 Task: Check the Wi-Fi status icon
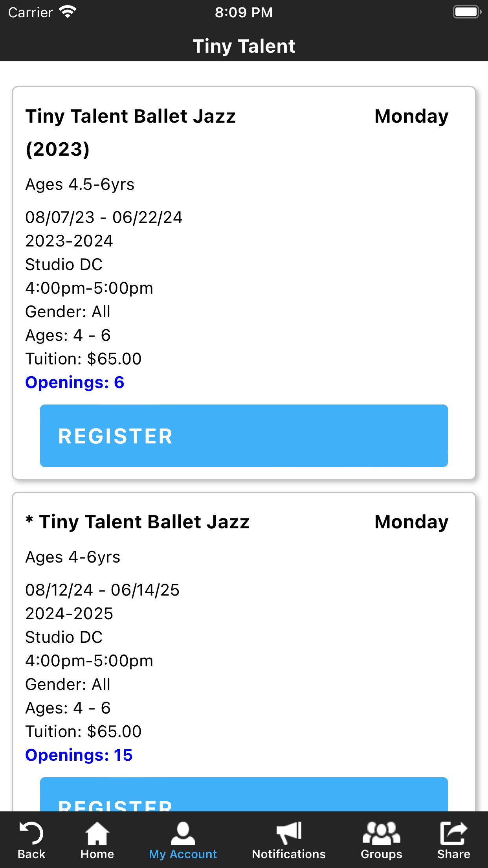tap(68, 12)
